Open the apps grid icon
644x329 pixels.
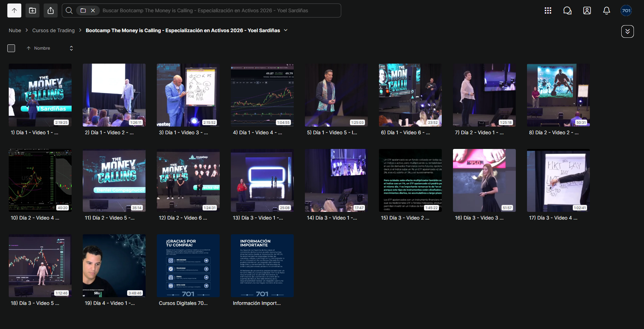[x=548, y=10]
